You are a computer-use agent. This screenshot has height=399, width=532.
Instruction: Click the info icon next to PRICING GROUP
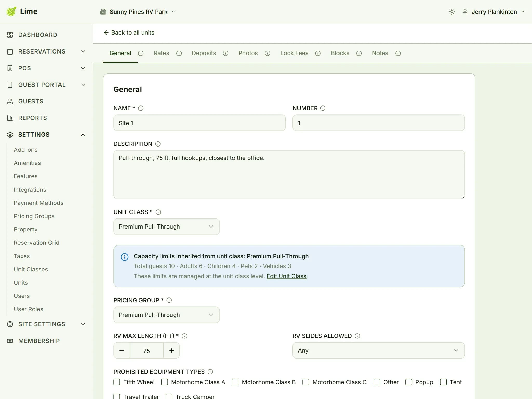(169, 300)
